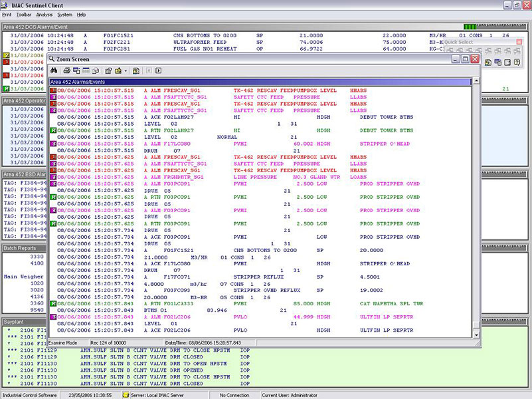Click the server icon in the status bar

point(126,395)
